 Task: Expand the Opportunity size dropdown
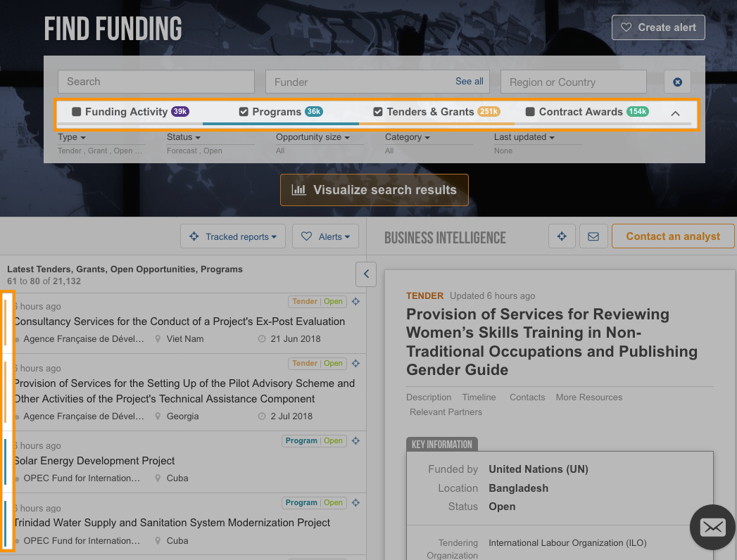point(313,137)
